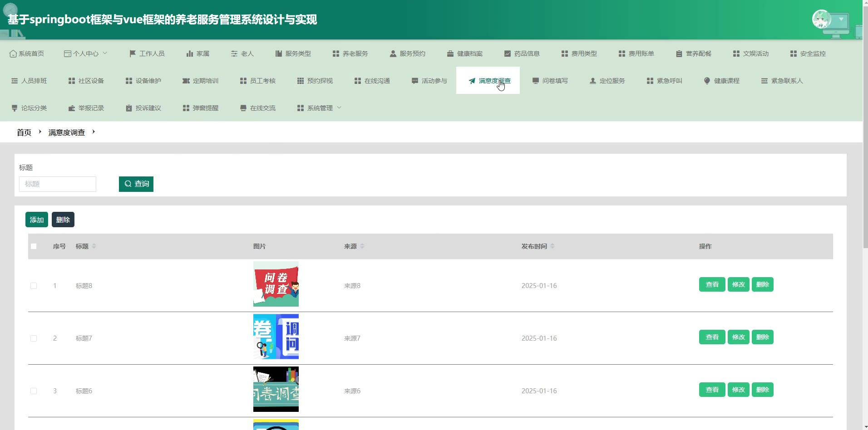Image resolution: width=868 pixels, height=430 pixels.
Task: Go to the 费用账单 menu
Action: point(636,54)
